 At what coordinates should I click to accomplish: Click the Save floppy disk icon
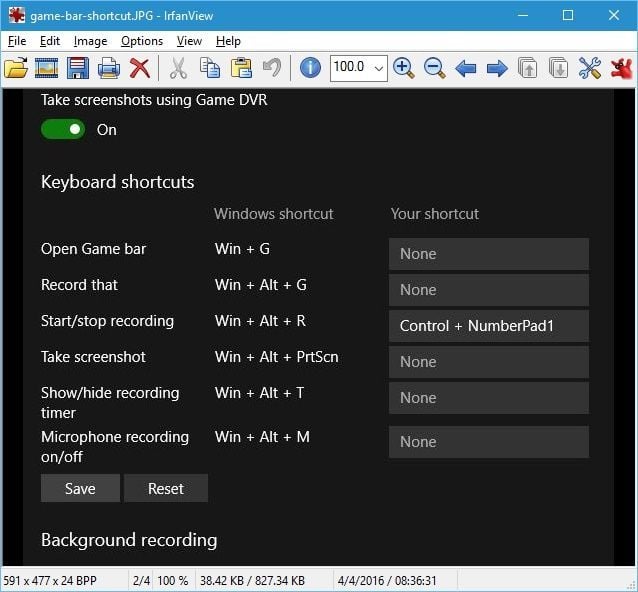coord(78,68)
